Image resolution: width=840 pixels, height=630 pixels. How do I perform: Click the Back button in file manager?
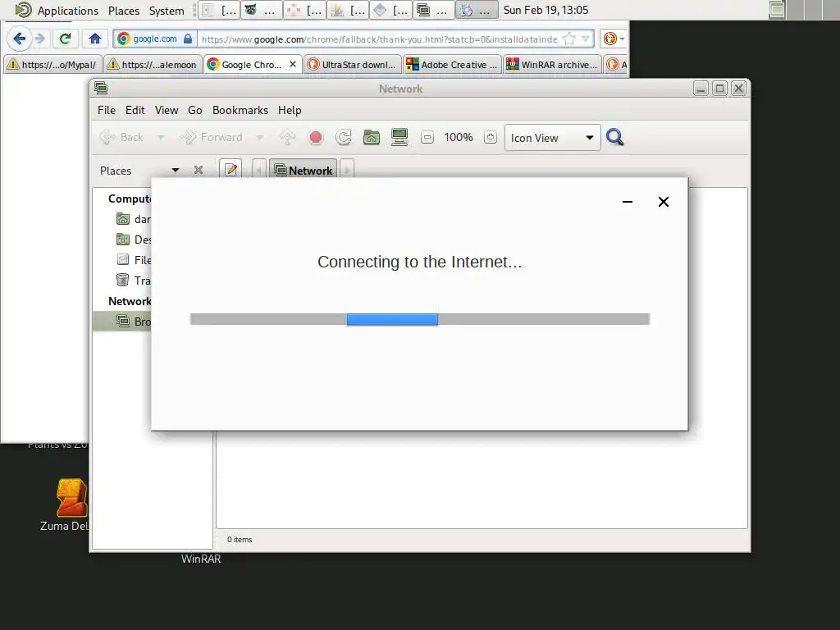tap(122, 138)
